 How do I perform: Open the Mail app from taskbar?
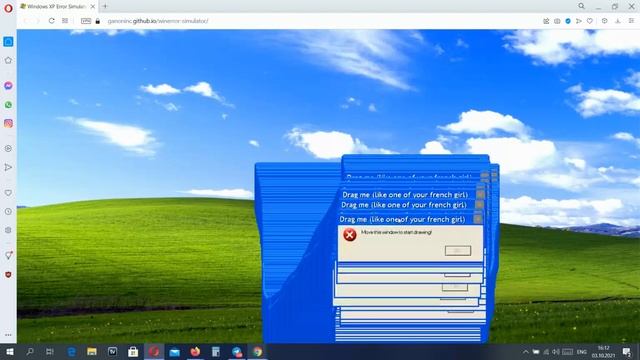point(174,352)
